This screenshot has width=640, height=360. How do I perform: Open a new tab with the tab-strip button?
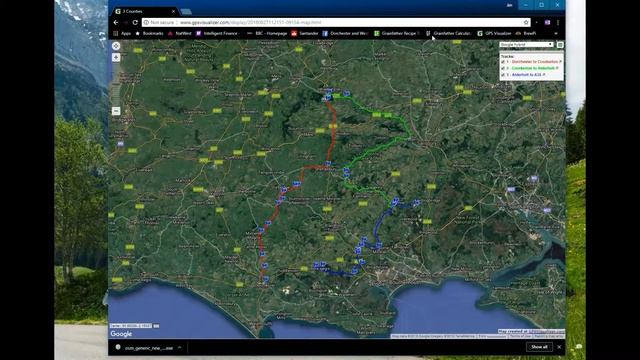coord(186,11)
